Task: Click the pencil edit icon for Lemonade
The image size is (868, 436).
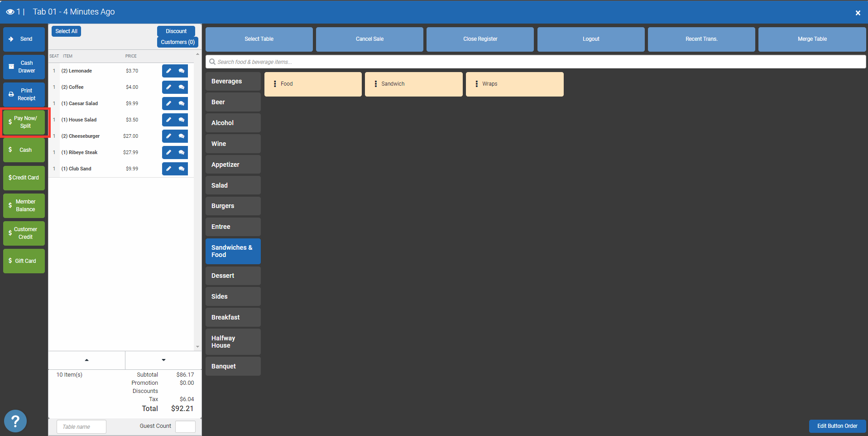Action: (x=168, y=71)
